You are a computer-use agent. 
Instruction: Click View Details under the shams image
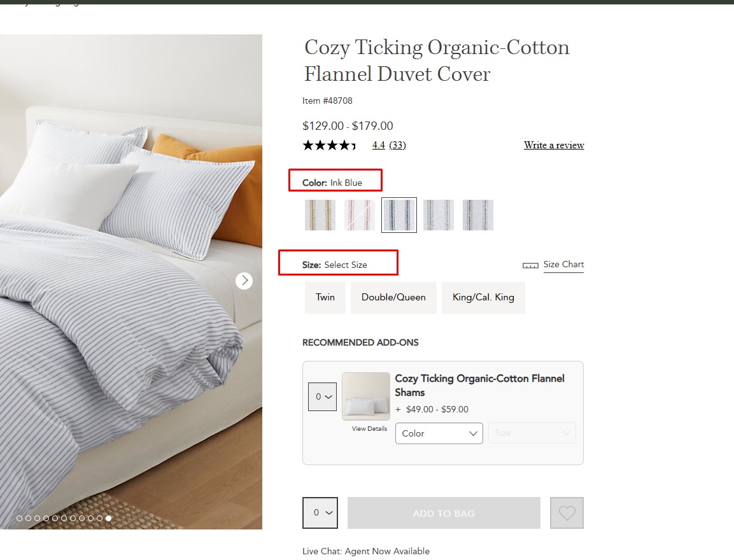[x=369, y=429]
